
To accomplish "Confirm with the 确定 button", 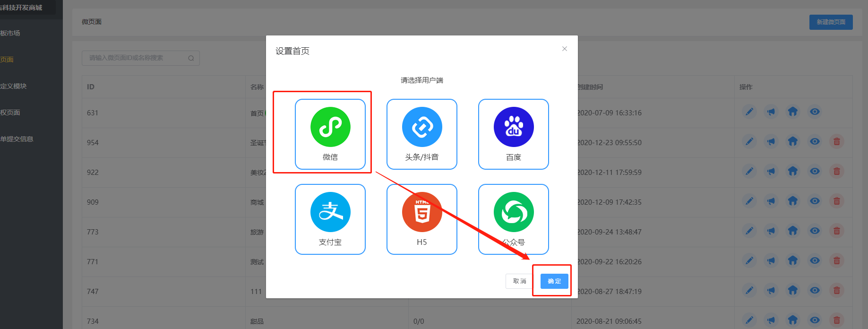I will [x=554, y=281].
